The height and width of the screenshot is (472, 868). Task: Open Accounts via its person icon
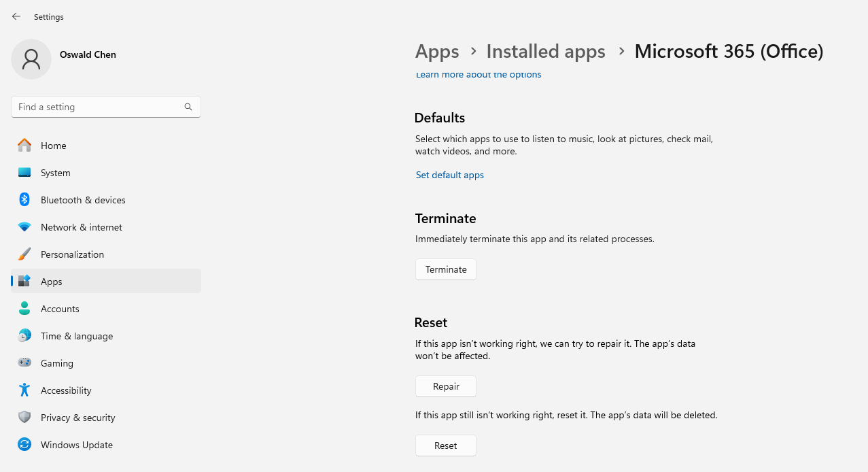(x=24, y=309)
